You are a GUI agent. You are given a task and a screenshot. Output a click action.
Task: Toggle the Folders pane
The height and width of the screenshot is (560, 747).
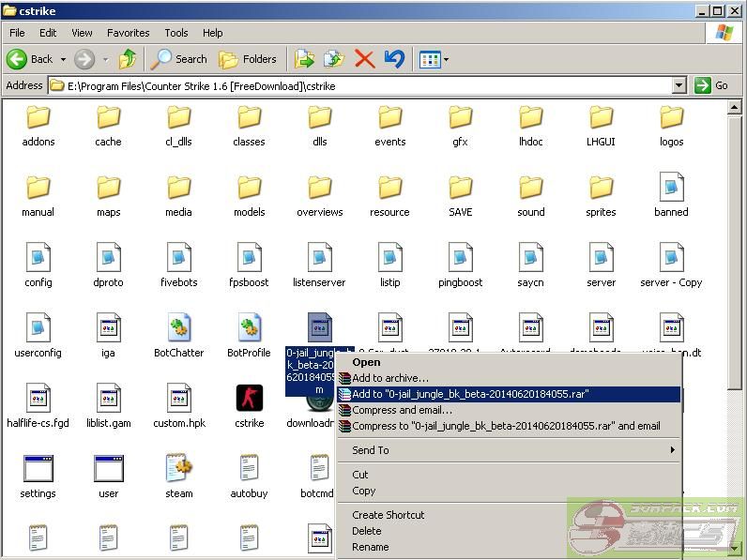(x=248, y=59)
